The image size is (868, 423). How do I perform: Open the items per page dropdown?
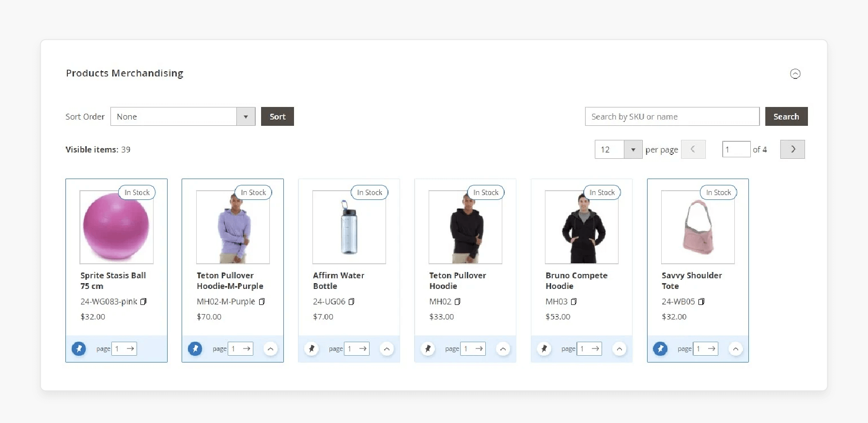[x=619, y=150]
